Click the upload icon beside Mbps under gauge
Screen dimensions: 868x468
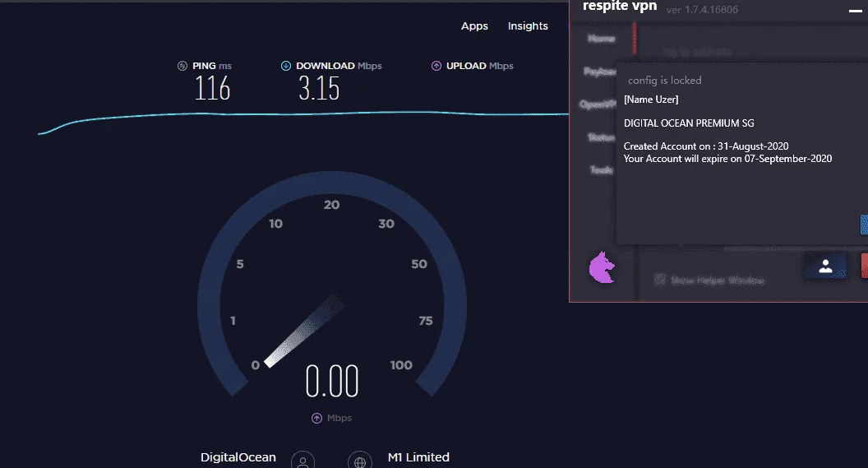(316, 418)
